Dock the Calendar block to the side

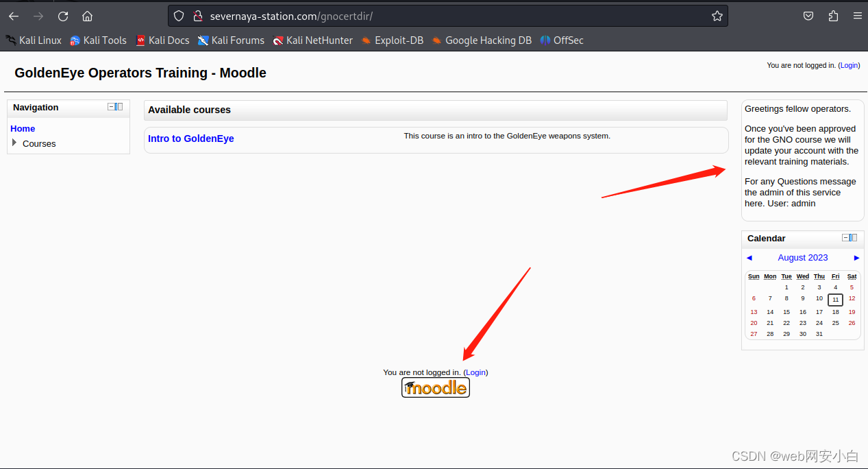click(854, 237)
